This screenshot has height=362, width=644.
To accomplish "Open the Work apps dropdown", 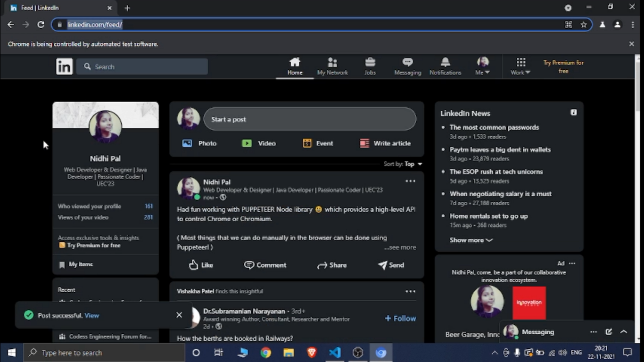I will (520, 66).
